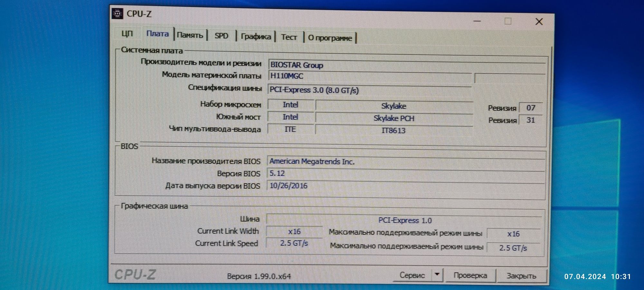Open the Память tab

190,35
